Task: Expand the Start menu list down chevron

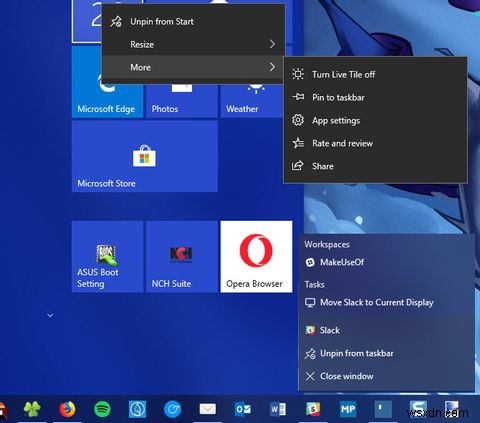Action: [x=50, y=315]
